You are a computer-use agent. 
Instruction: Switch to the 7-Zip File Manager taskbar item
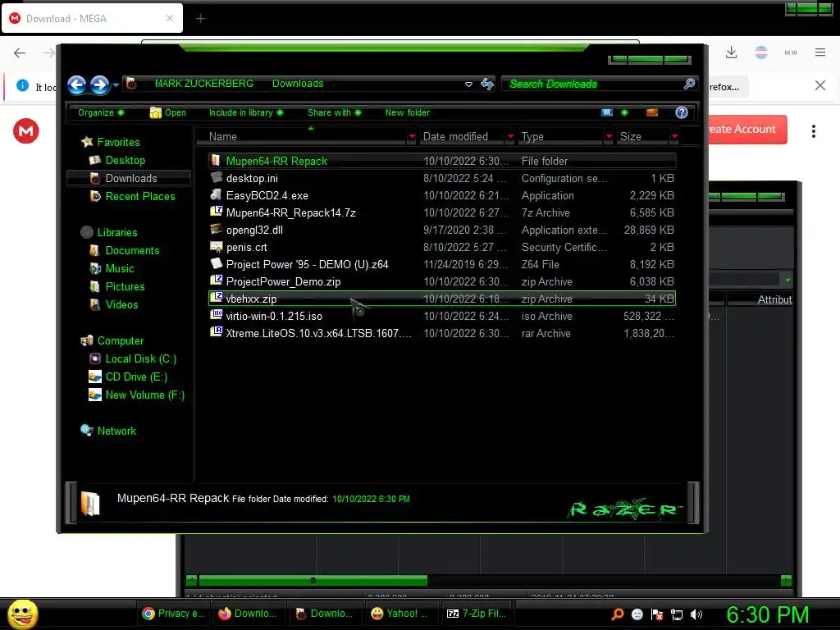[x=477, y=614]
